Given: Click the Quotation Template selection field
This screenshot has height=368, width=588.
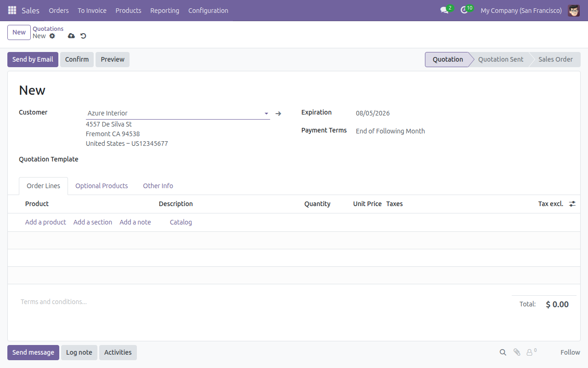Looking at the screenshot, I should (x=178, y=160).
